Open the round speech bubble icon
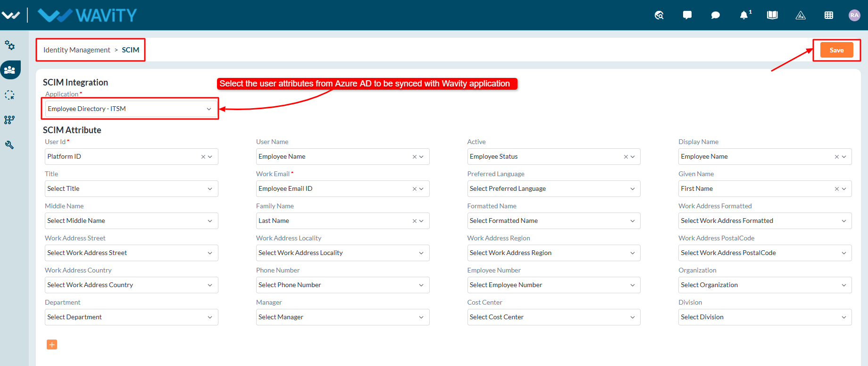This screenshot has width=868, height=366. click(x=716, y=15)
